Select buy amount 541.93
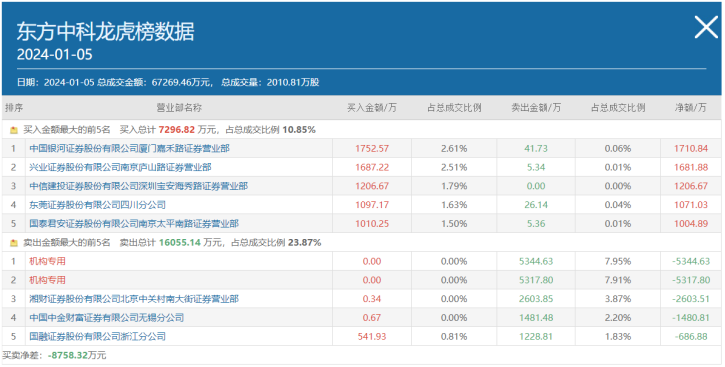 point(372,336)
